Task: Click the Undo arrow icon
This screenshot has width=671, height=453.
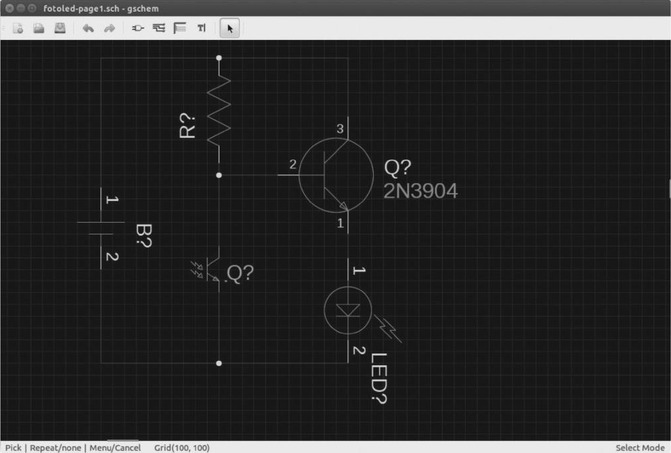Action: point(88,28)
